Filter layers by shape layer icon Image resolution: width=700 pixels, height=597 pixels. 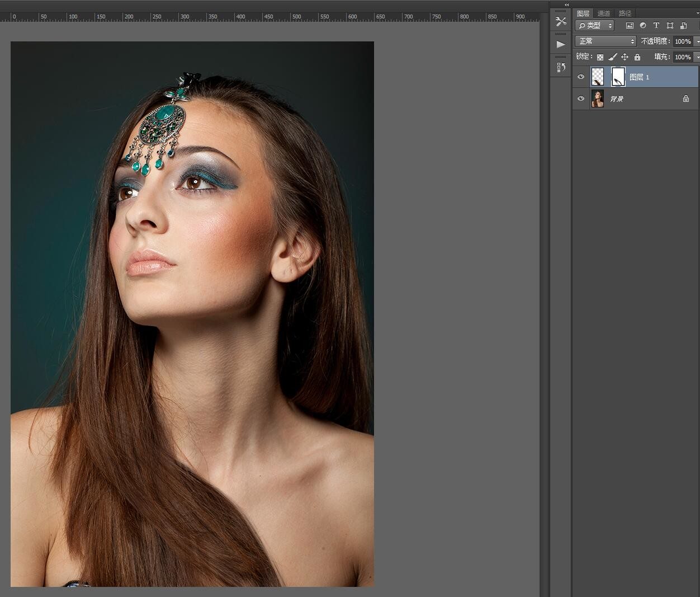point(670,26)
